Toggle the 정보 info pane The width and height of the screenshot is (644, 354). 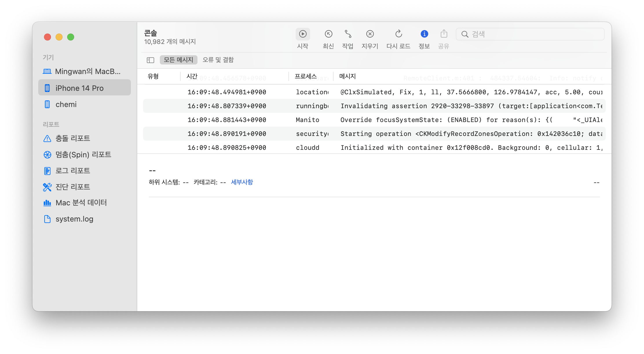coord(424,34)
